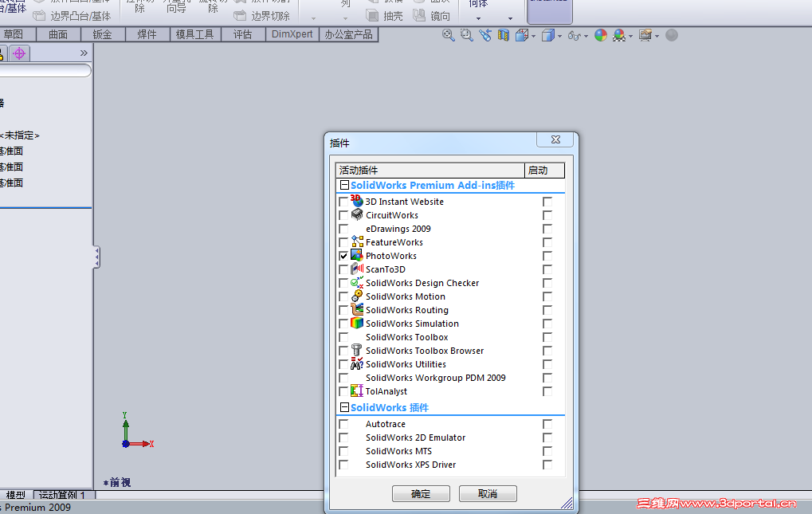The image size is (812, 514).
Task: Click the SolidWorks Utilities icon
Action: (x=357, y=363)
